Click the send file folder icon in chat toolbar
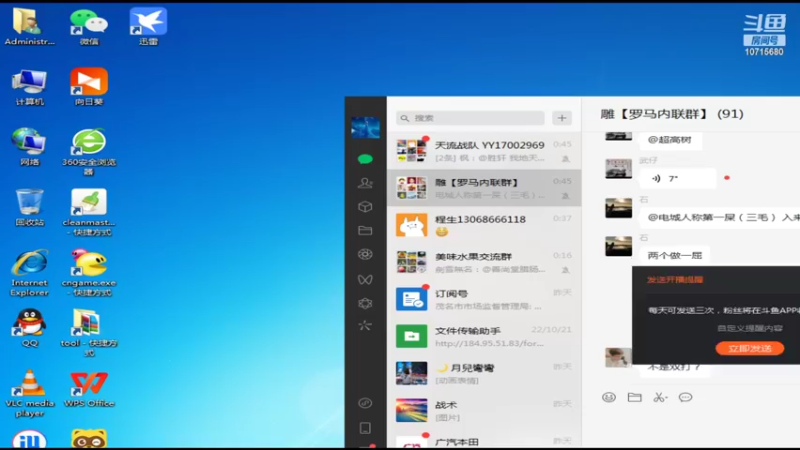 click(634, 397)
